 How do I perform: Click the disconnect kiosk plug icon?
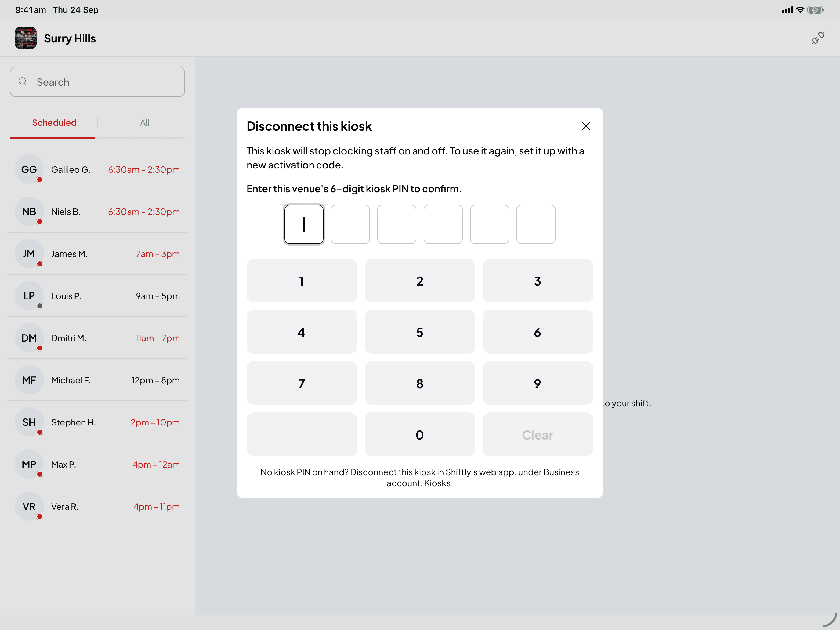(818, 38)
